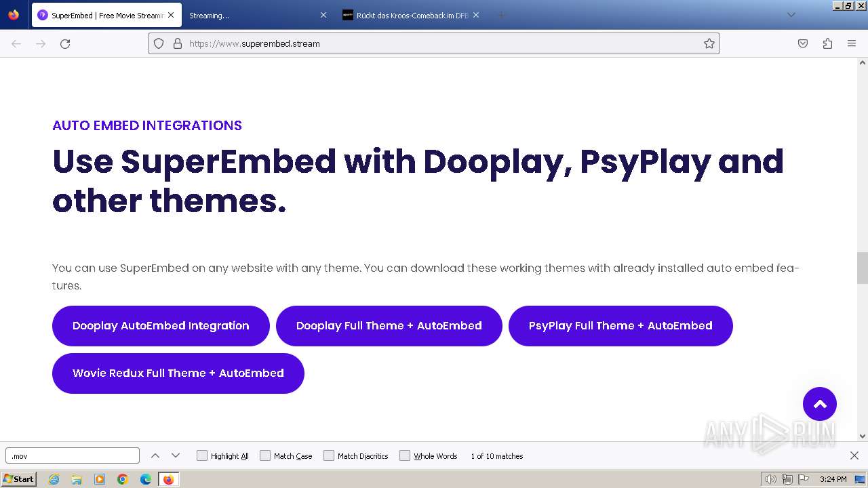The height and width of the screenshot is (488, 868).
Task: Go to next find match
Action: [176, 455]
